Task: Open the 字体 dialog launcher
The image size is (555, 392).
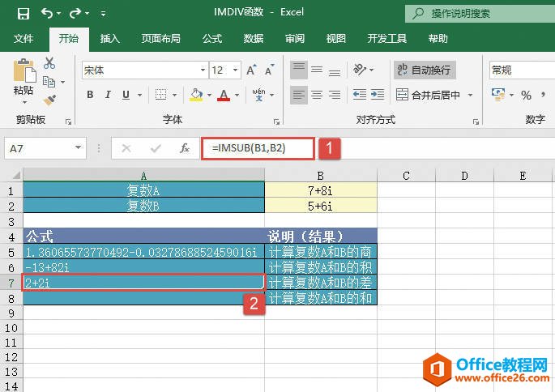Action: click(x=276, y=122)
